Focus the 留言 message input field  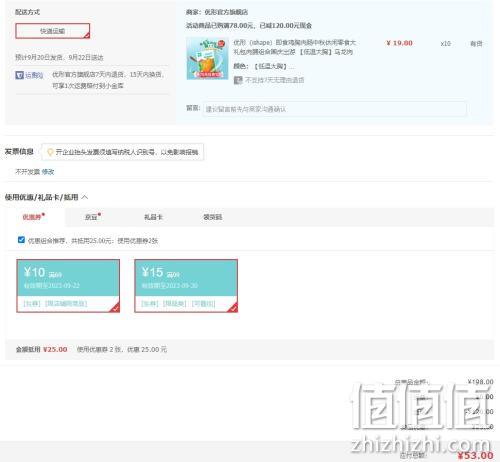(334, 109)
